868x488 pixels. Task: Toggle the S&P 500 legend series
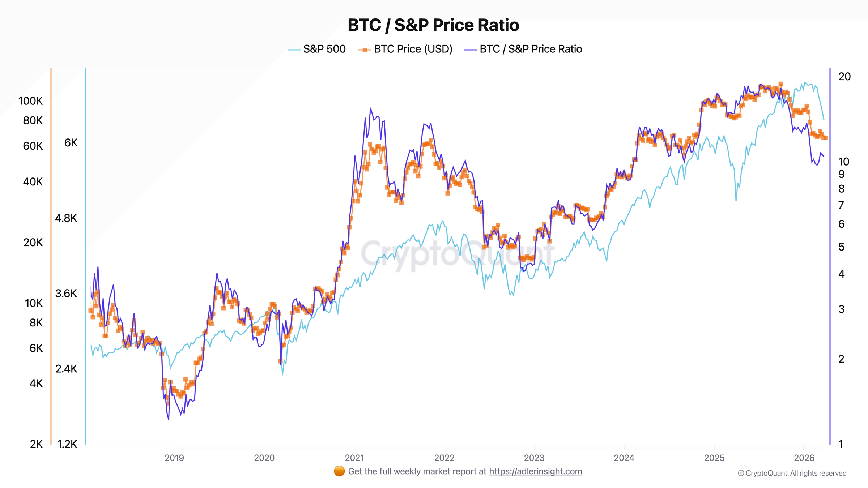tap(324, 49)
